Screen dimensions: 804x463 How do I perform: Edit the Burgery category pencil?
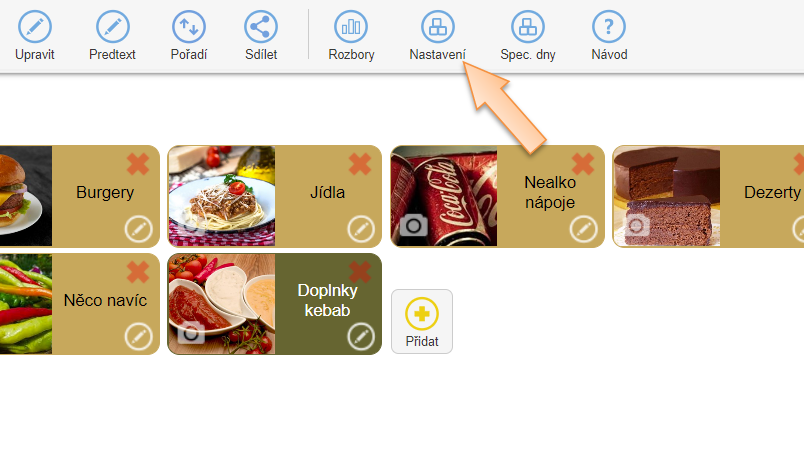(x=138, y=229)
